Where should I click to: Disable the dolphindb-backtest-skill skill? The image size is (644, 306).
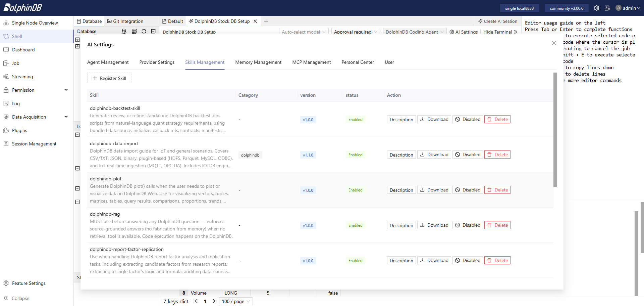coord(468,119)
